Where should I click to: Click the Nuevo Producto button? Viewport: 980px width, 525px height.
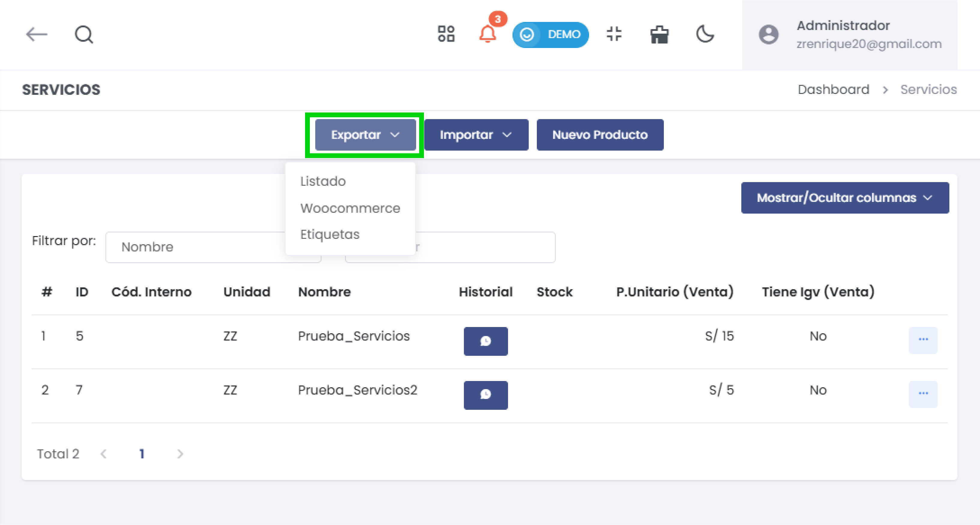tap(600, 135)
